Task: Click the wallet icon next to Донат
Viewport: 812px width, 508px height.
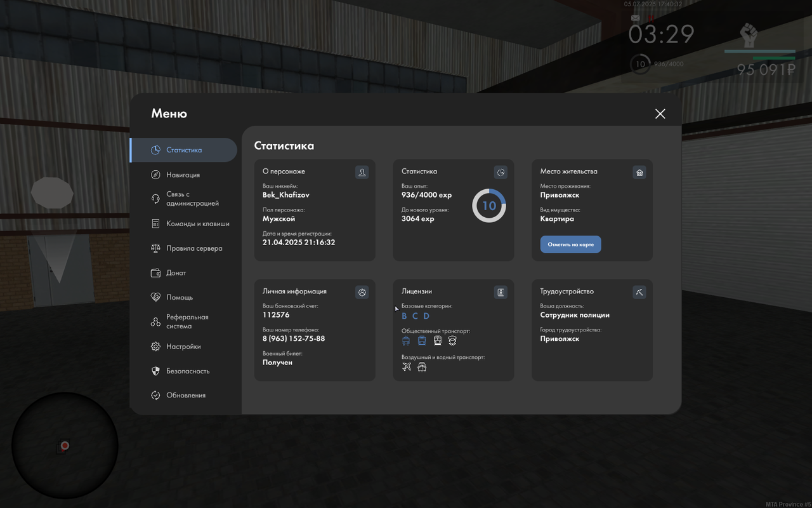Action: pyautogui.click(x=155, y=273)
